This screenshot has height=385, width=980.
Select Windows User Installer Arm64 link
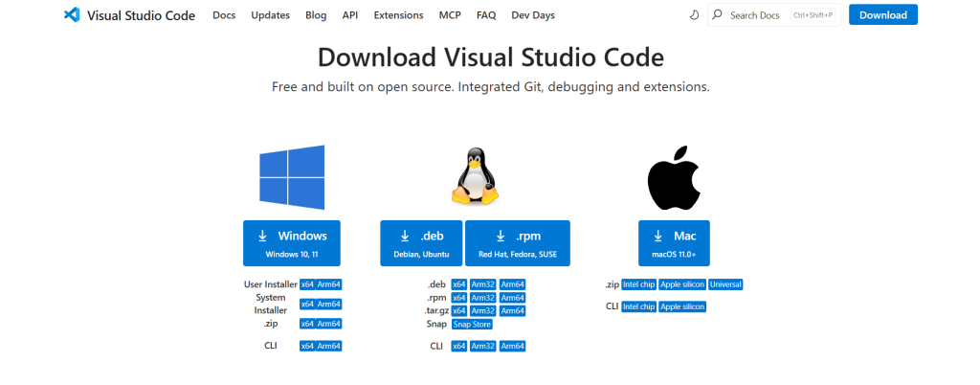coord(329,284)
